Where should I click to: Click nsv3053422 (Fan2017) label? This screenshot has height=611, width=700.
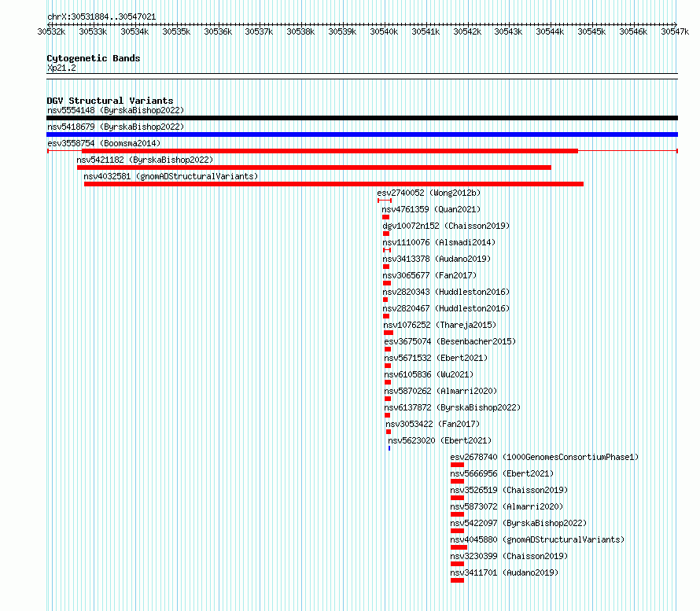tap(433, 424)
